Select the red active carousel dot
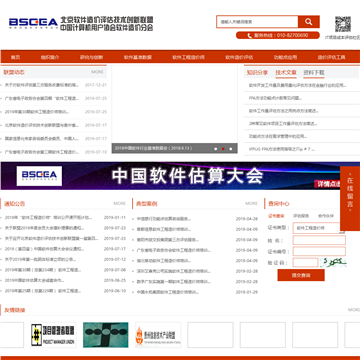 tap(223, 149)
